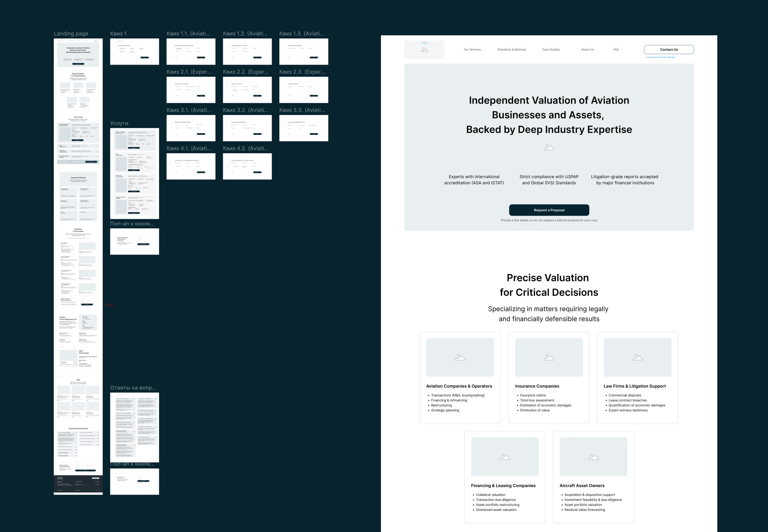Click the hero section image placeholder icon
Screen dimensions: 768x532
549,147
